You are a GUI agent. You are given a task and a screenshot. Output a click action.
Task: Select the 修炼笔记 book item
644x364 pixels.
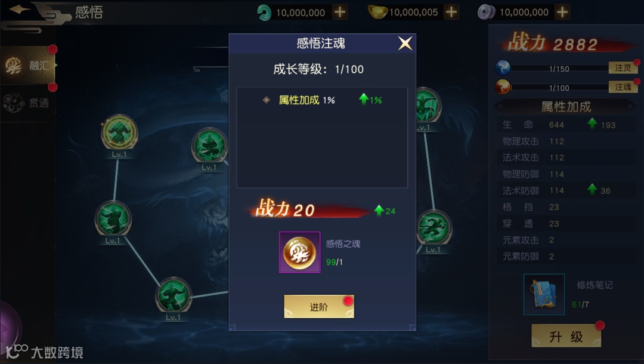544,295
